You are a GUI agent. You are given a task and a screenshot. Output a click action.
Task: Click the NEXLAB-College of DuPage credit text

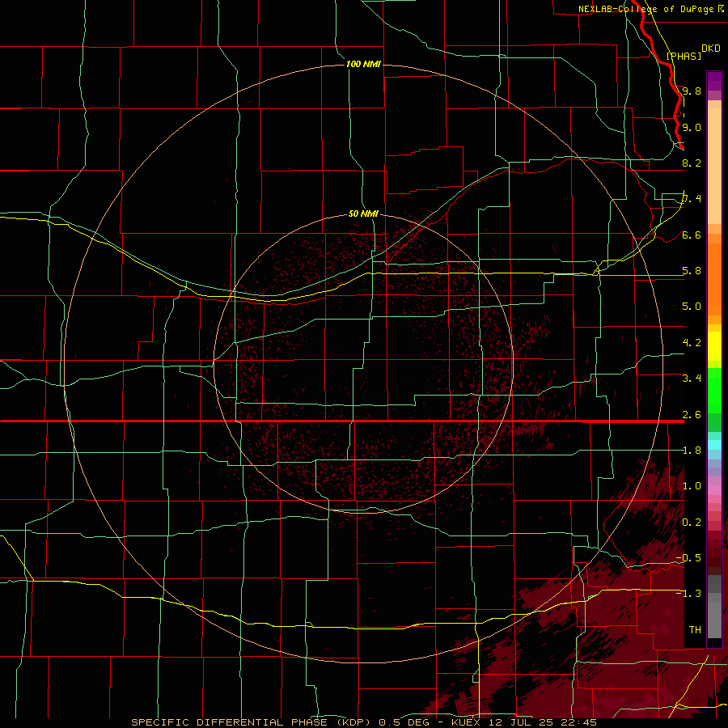pos(646,9)
